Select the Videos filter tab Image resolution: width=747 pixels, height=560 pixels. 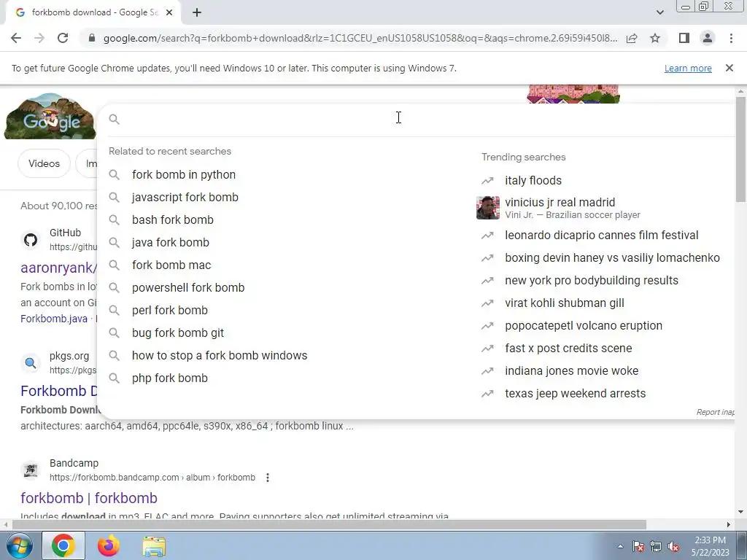(x=44, y=163)
